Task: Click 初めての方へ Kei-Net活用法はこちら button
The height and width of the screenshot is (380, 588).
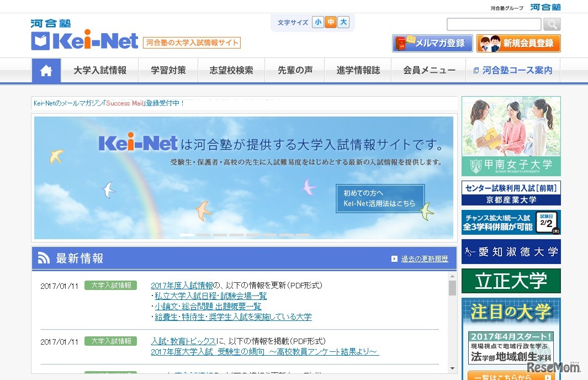Action: [x=380, y=198]
